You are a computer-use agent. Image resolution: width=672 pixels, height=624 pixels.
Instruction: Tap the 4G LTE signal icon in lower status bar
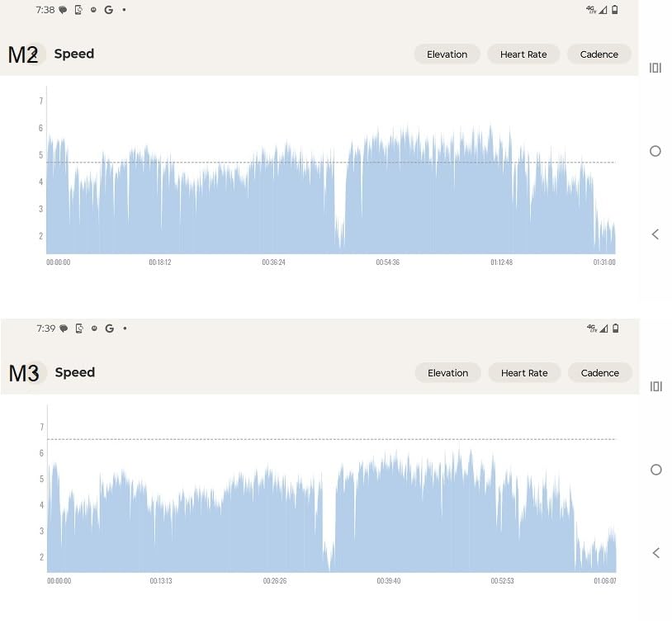(x=592, y=329)
